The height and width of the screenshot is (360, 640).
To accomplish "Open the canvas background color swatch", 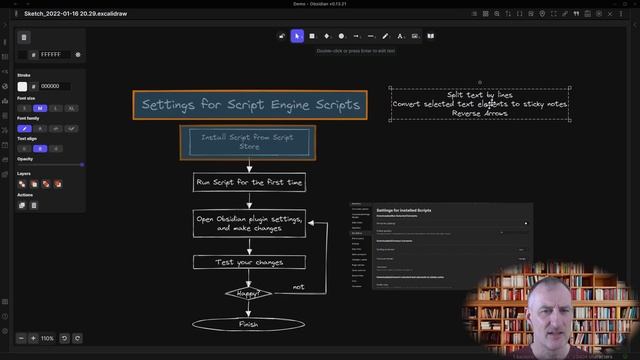I will click(22, 55).
